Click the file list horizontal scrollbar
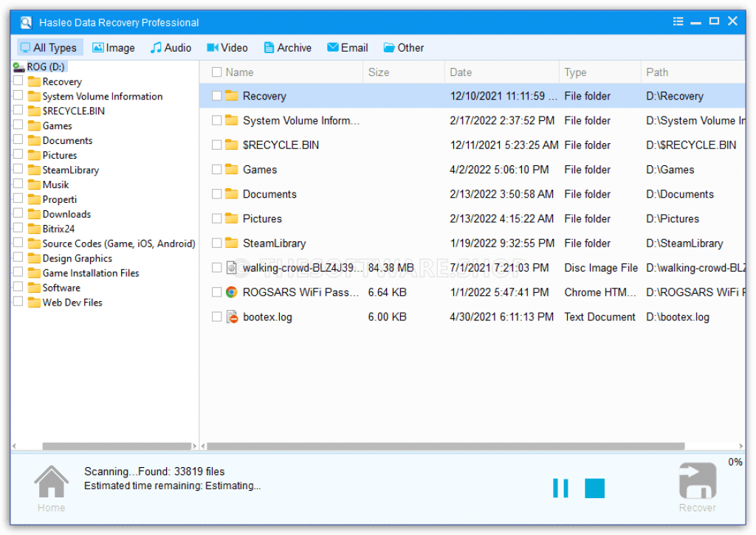The image size is (756, 535). (445, 446)
